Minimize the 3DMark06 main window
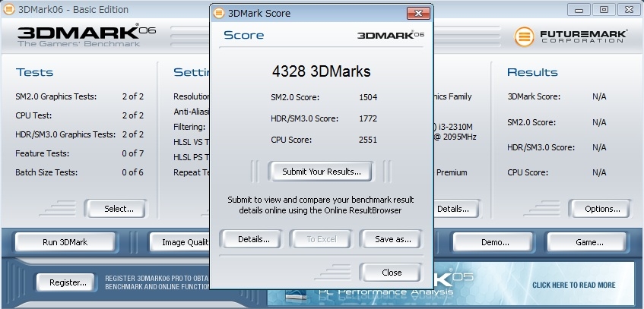 579,9
